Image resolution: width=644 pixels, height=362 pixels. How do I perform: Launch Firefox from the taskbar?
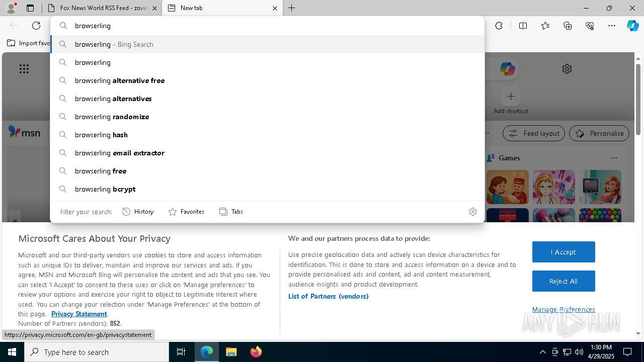pos(256,352)
